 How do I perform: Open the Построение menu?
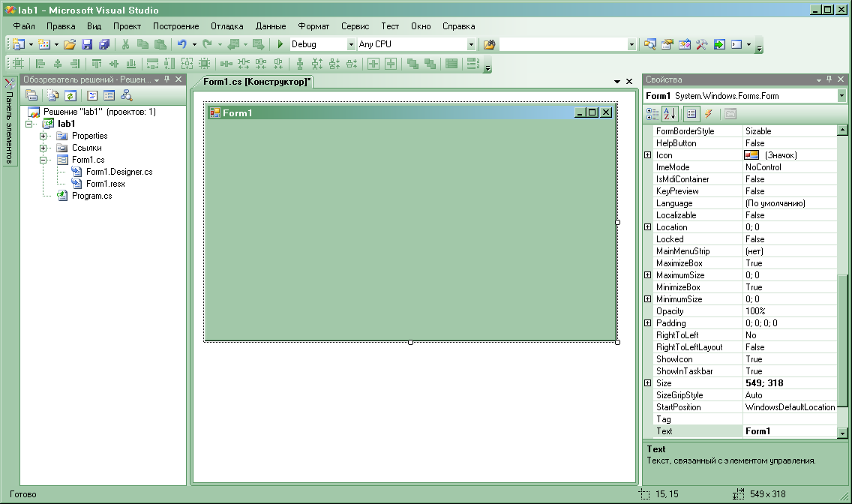176,26
